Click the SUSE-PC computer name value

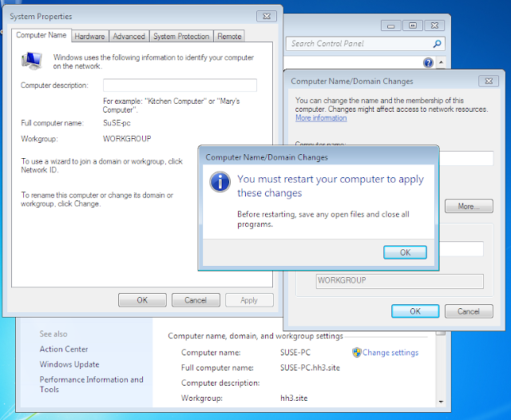pyautogui.click(x=295, y=353)
